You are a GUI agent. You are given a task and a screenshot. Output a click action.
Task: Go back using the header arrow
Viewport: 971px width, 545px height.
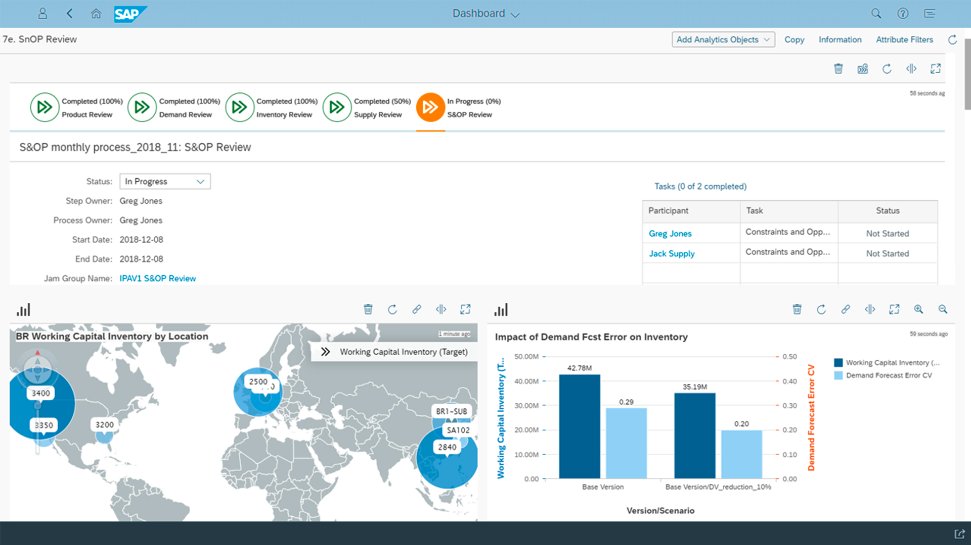(69, 14)
